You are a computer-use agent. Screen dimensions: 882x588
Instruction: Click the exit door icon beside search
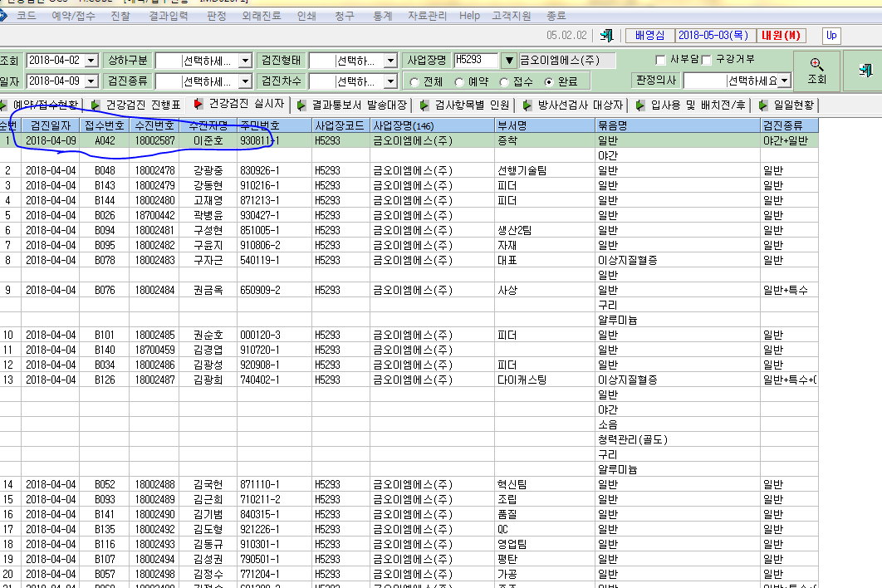(x=865, y=71)
